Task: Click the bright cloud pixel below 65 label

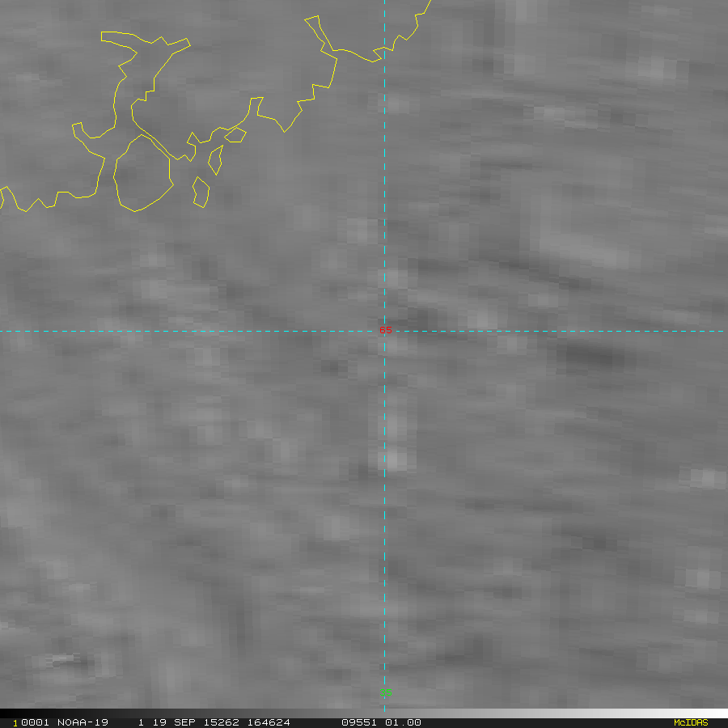Action: [x=392, y=459]
